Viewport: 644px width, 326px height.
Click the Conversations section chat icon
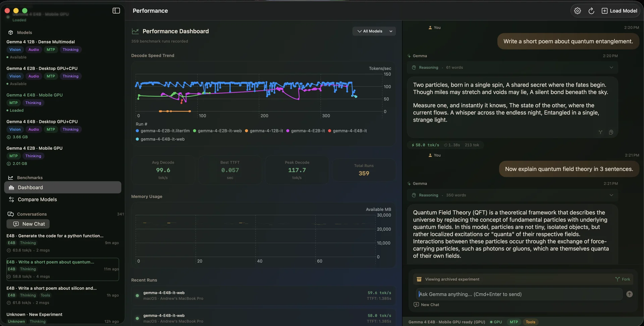coord(11,214)
